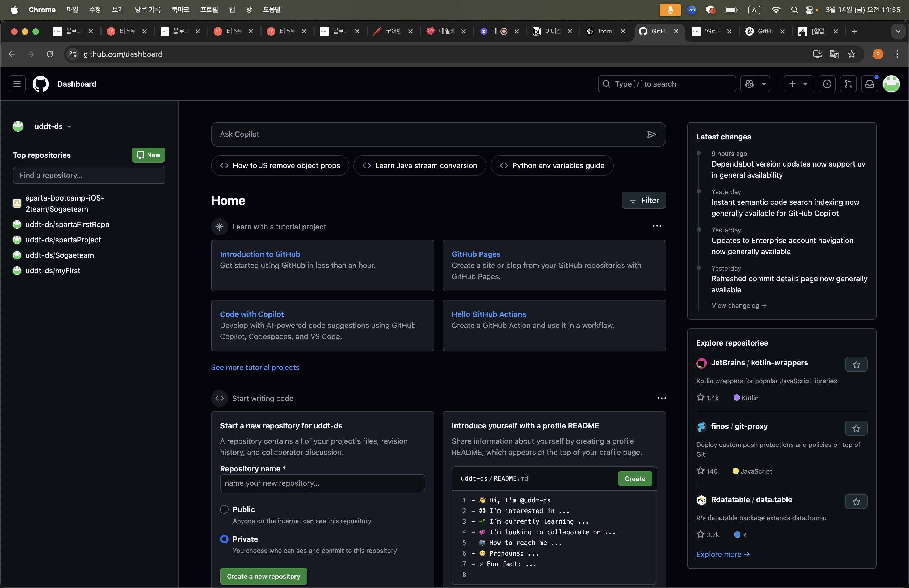Open the 북마크 menu in macOS menu bar
Image resolution: width=909 pixels, height=588 pixels.
(180, 10)
